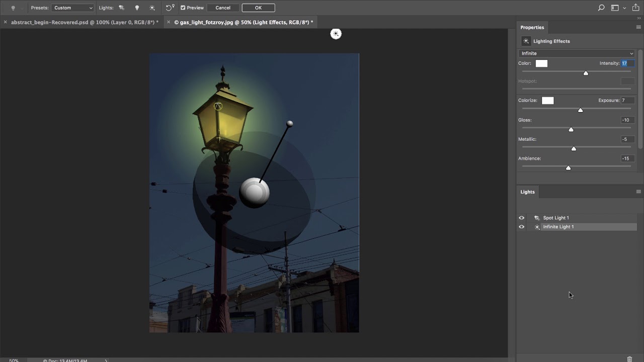Delete light using the trash icon
The width and height of the screenshot is (644, 362).
coord(629,359)
